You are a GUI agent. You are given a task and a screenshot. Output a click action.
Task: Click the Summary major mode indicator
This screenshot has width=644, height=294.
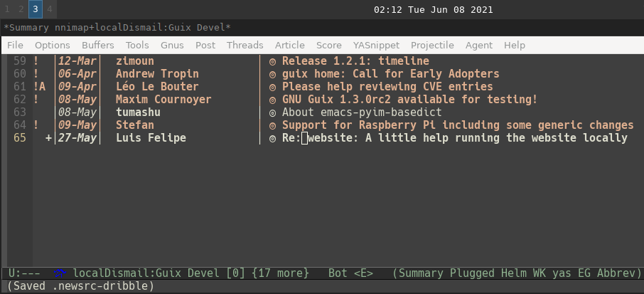click(x=418, y=273)
